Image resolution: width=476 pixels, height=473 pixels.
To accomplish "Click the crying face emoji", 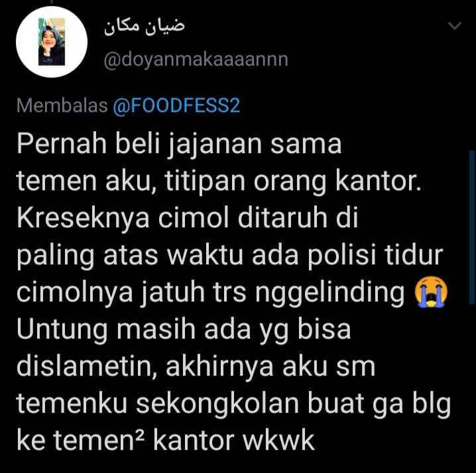I will pyautogui.click(x=431, y=292).
